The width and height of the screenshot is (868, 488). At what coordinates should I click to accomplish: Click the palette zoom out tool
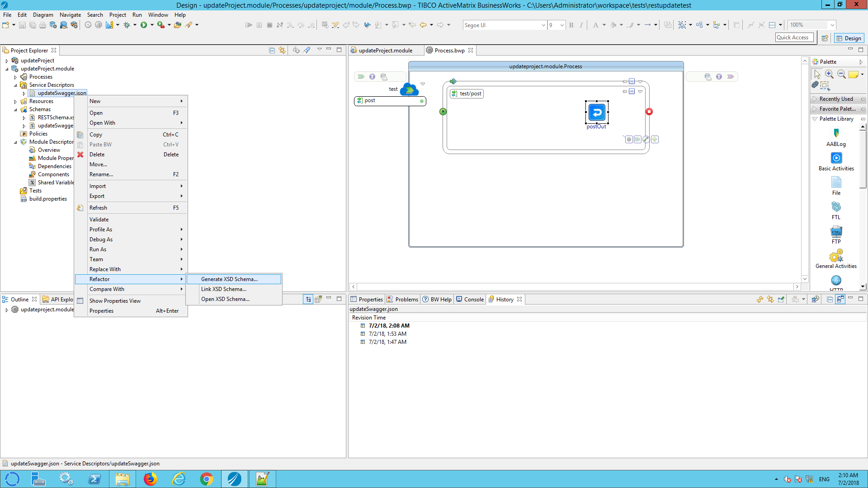tap(841, 74)
